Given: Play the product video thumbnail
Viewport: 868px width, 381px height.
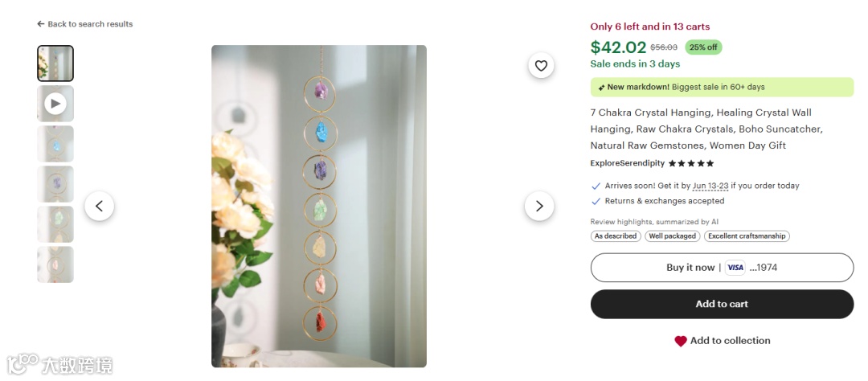Looking at the screenshot, I should 55,104.
